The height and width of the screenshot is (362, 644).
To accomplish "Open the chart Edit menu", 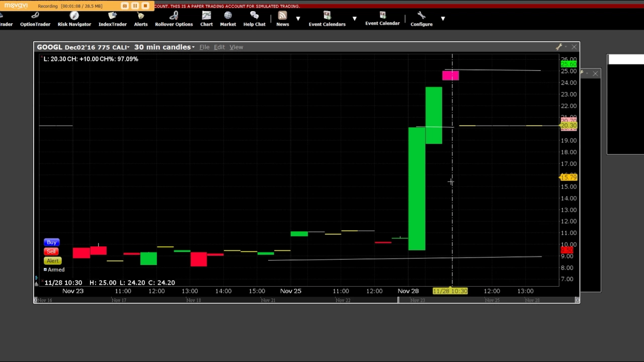I will [219, 47].
